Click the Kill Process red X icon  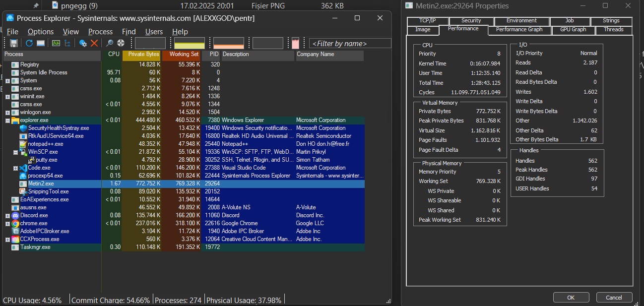coord(94,44)
